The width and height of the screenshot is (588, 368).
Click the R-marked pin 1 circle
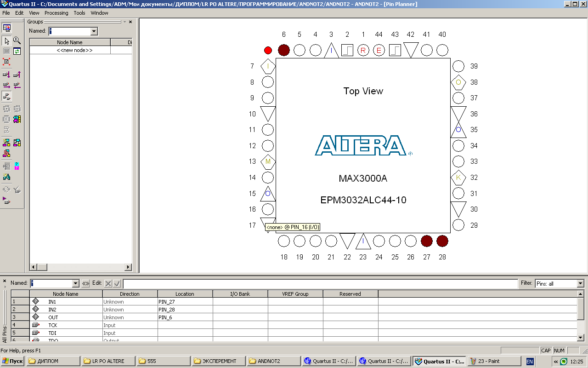pyautogui.click(x=363, y=50)
